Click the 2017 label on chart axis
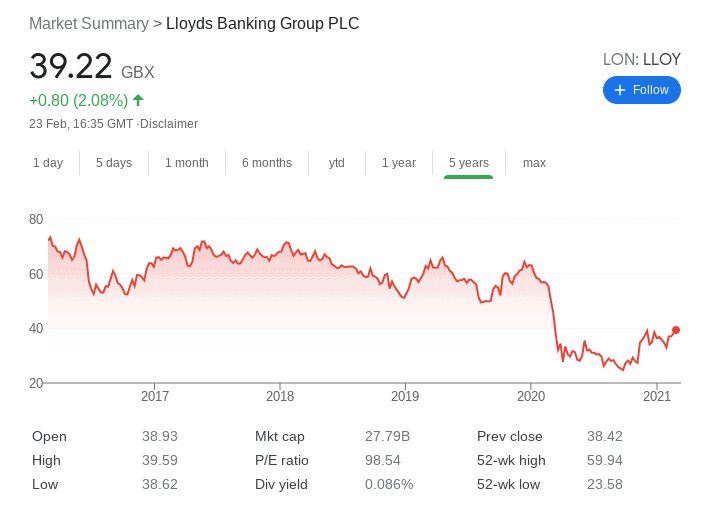The image size is (728, 511). [155, 396]
